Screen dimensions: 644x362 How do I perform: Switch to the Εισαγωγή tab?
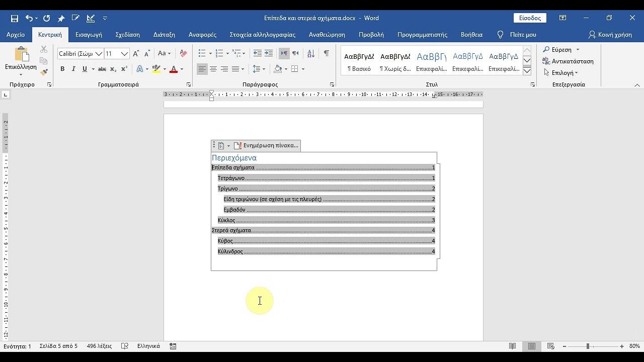tap(89, 35)
